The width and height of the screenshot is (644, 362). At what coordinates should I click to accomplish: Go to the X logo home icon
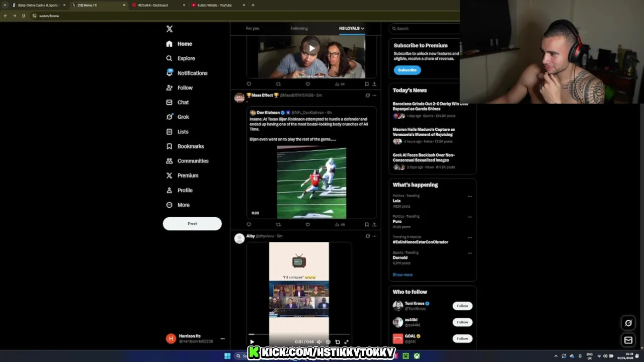(x=170, y=29)
